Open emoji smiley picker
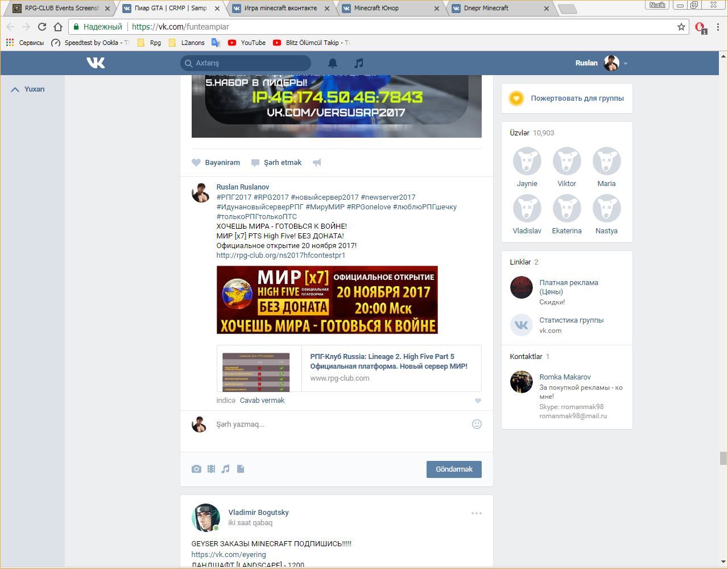This screenshot has width=728, height=569. tap(477, 424)
